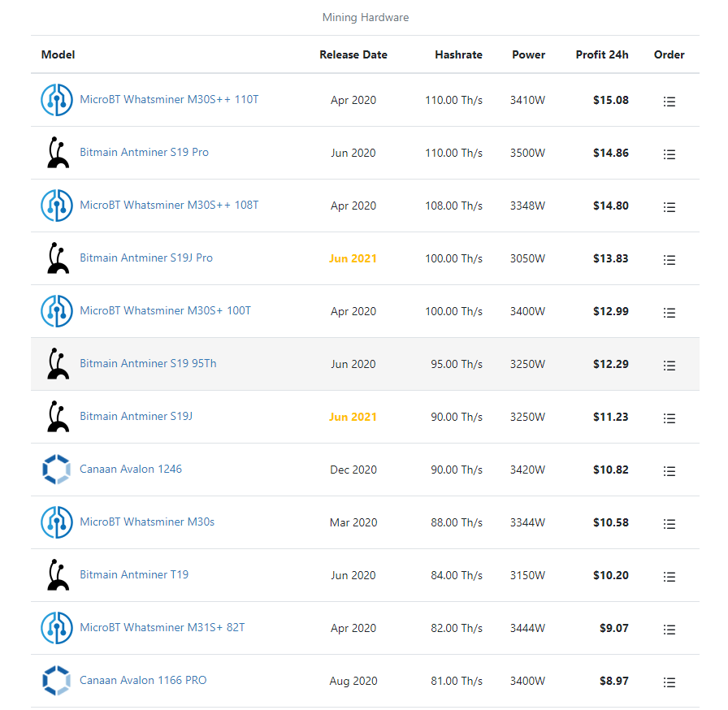Image resolution: width=728 pixels, height=710 pixels.
Task: Click the Bitmain logo beside Antminer S19 95Th
Action: [58, 363]
